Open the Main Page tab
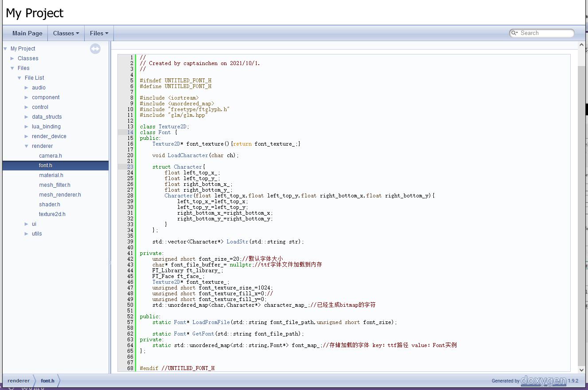Image resolution: width=588 pixels, height=390 pixels. pos(27,33)
